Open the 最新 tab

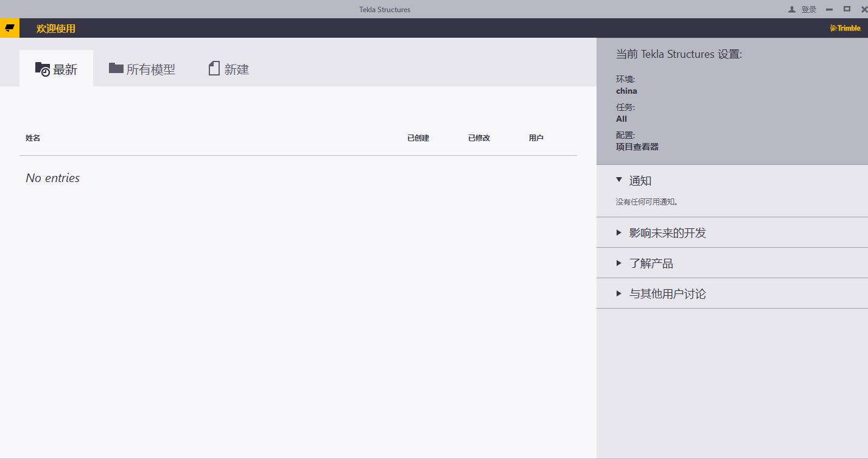56,69
